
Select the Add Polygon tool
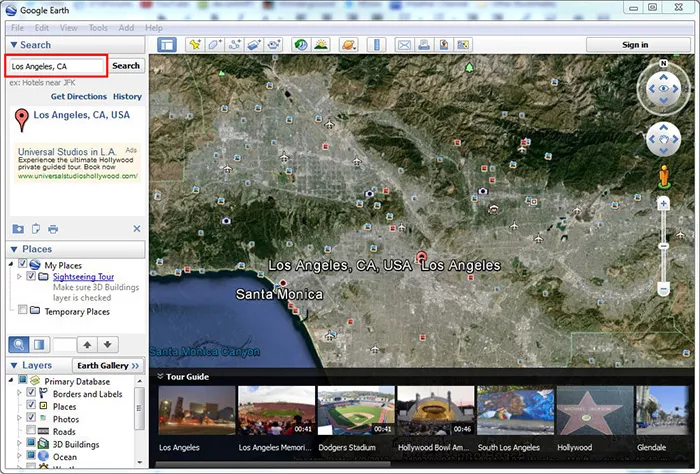215,45
